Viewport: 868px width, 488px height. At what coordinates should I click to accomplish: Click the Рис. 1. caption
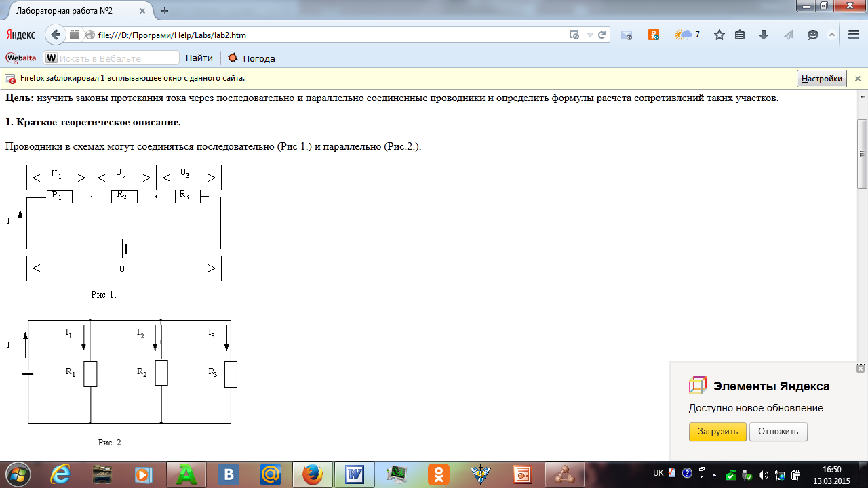pos(104,295)
